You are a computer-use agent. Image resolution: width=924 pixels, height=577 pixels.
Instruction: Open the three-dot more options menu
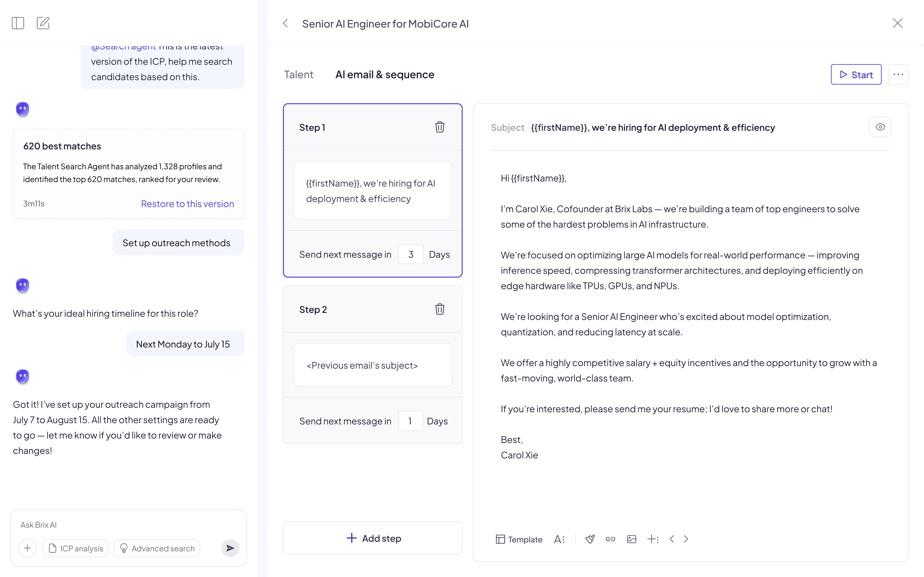(x=898, y=74)
